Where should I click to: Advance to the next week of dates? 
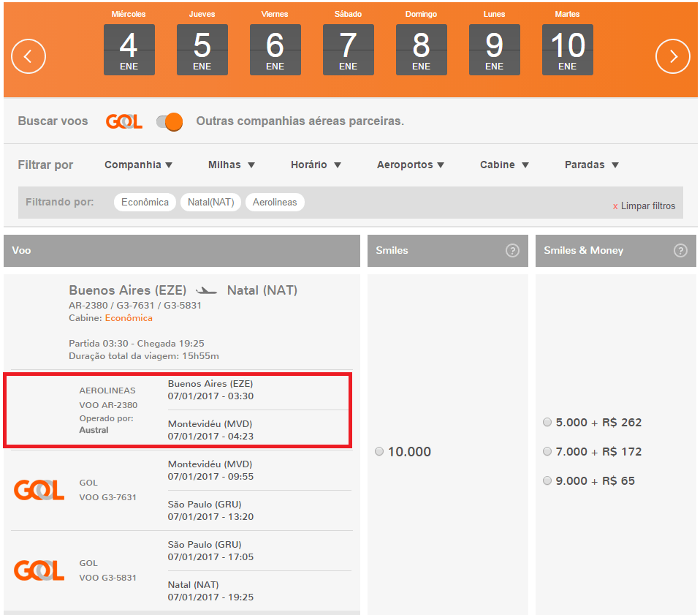point(673,56)
